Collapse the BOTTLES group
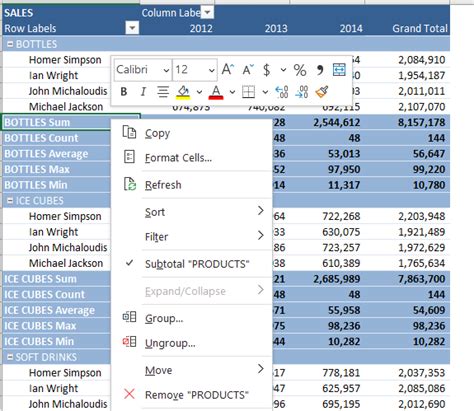The image size is (474, 411). tap(10, 44)
